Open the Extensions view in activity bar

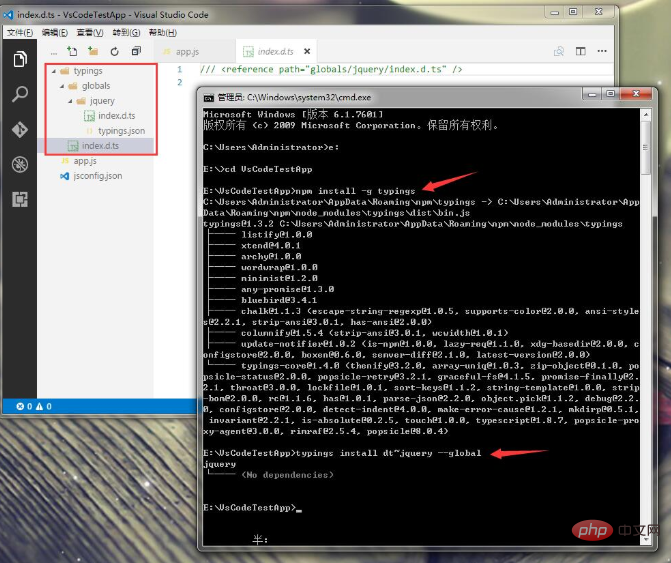click(x=19, y=199)
